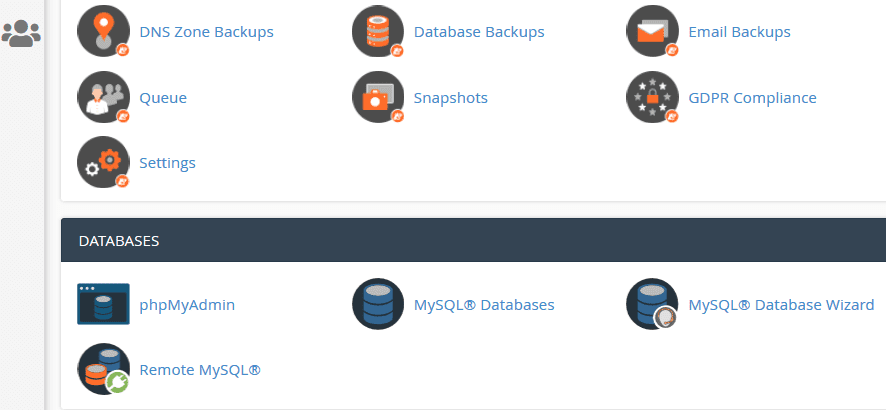Image resolution: width=886 pixels, height=410 pixels.
Task: Open the Settings gears icon
Action: [x=103, y=162]
